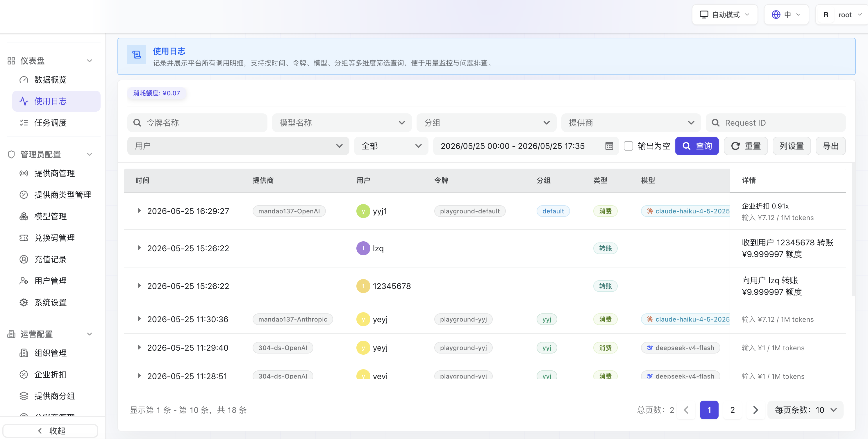Click the 12345678 user avatar
The height and width of the screenshot is (439, 868).
[363, 286]
